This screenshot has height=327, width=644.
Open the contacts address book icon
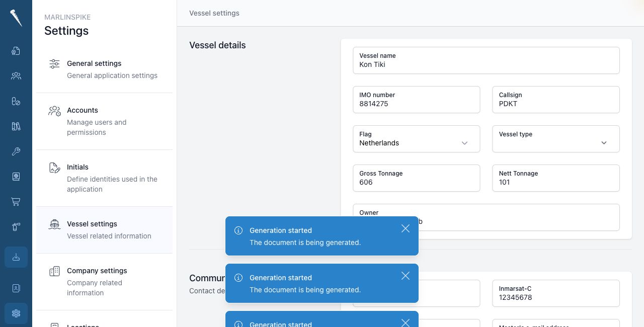[x=16, y=288]
